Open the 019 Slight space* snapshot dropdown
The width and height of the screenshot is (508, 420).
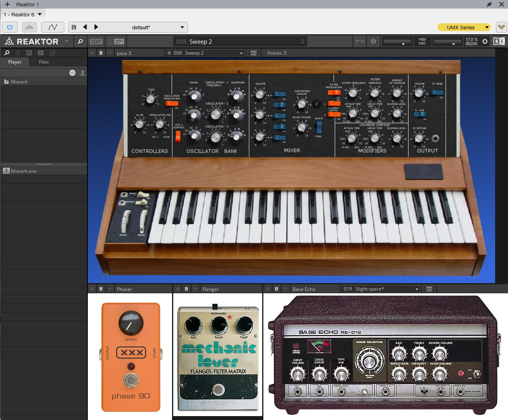coord(381,289)
